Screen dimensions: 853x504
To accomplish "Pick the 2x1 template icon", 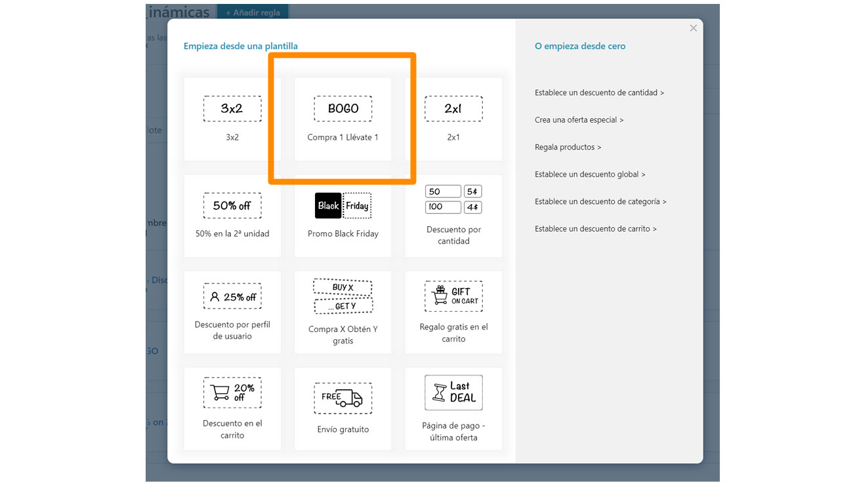I will [x=453, y=109].
